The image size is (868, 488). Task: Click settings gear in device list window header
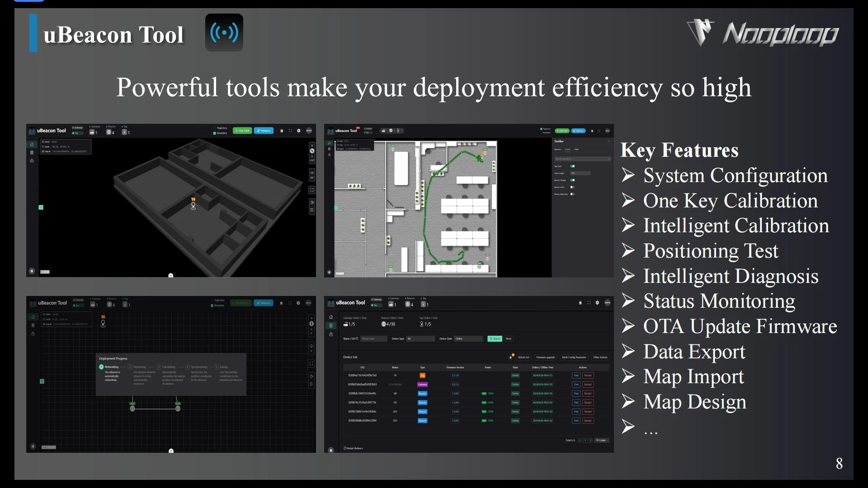coord(597,303)
